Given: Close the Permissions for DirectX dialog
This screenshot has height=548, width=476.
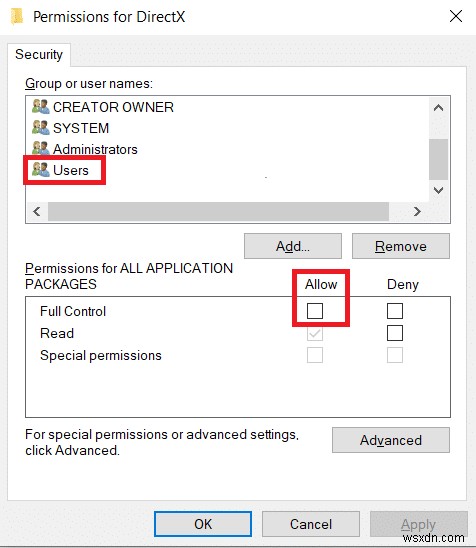Looking at the screenshot, I should click(x=456, y=16).
